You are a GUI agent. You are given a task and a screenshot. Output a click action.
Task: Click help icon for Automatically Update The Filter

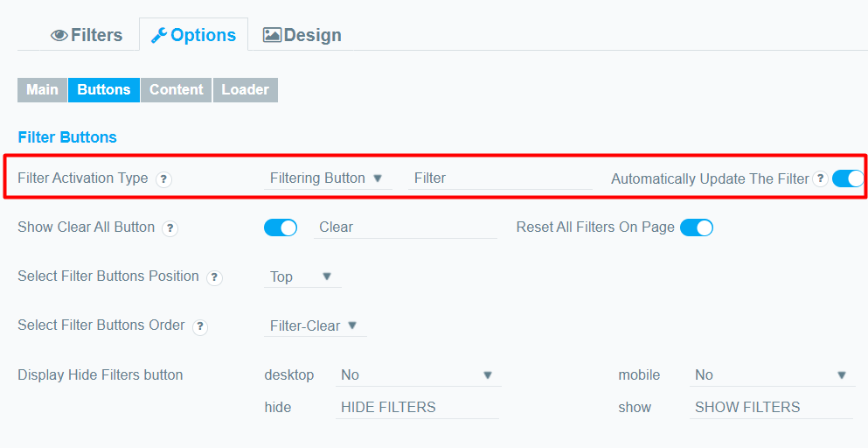pos(821,179)
